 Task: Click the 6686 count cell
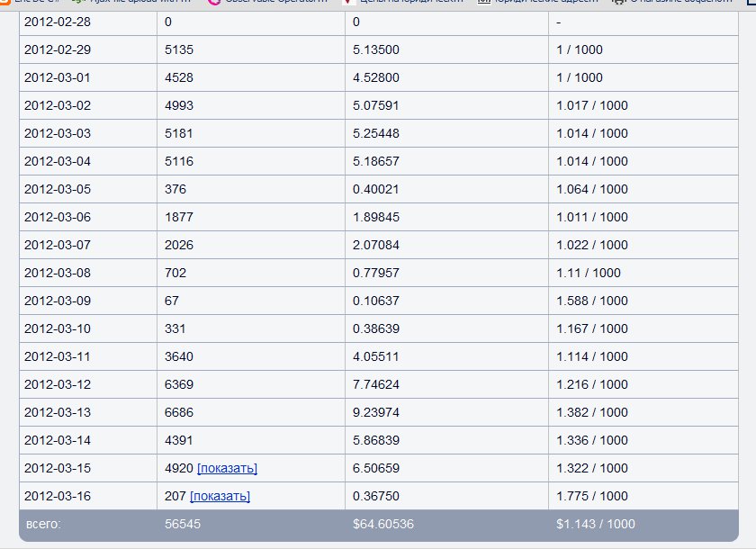coord(179,412)
